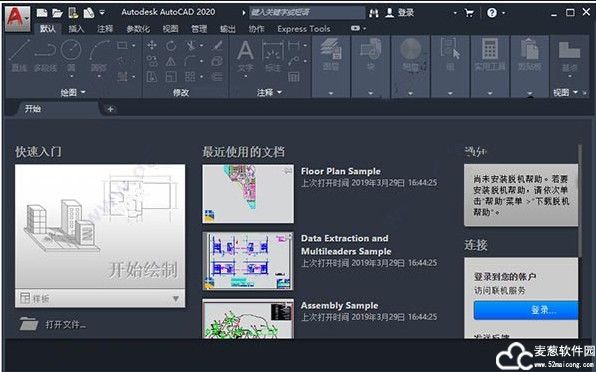Open Assembly Sample thumbnail
The height and width of the screenshot is (372, 596).
248,318
